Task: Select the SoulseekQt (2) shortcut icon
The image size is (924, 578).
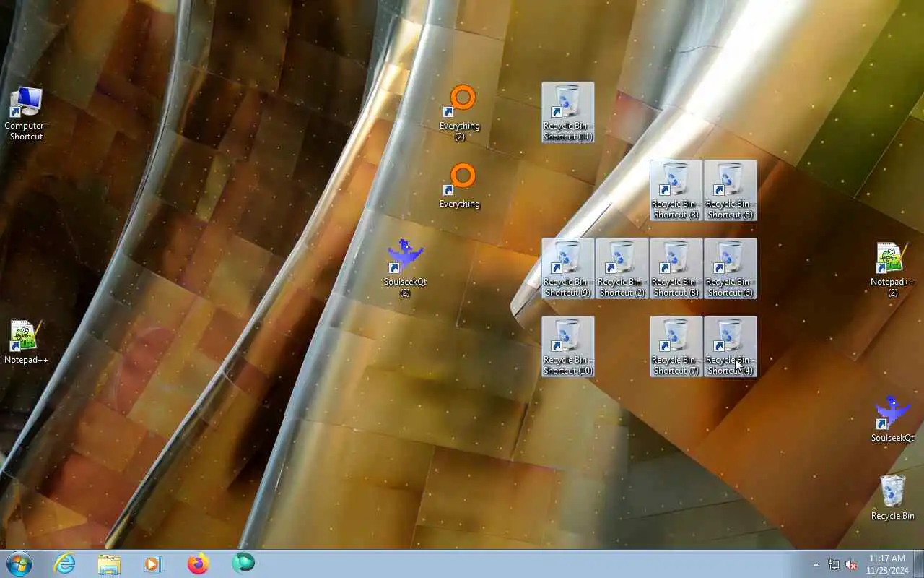Action: pyautogui.click(x=405, y=269)
